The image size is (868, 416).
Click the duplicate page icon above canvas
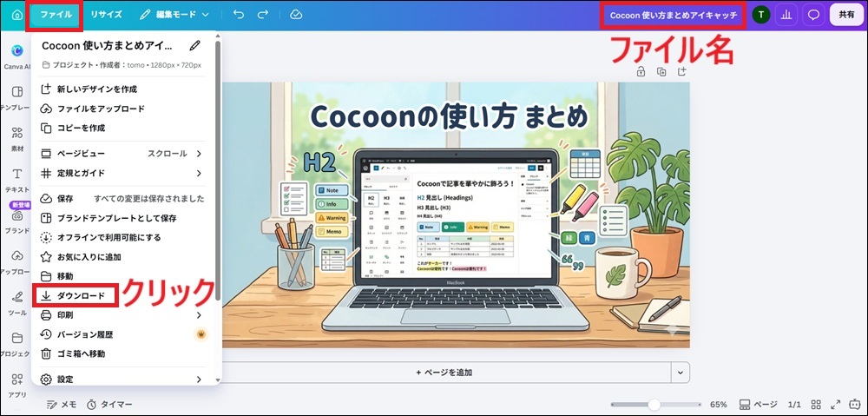pos(661,71)
